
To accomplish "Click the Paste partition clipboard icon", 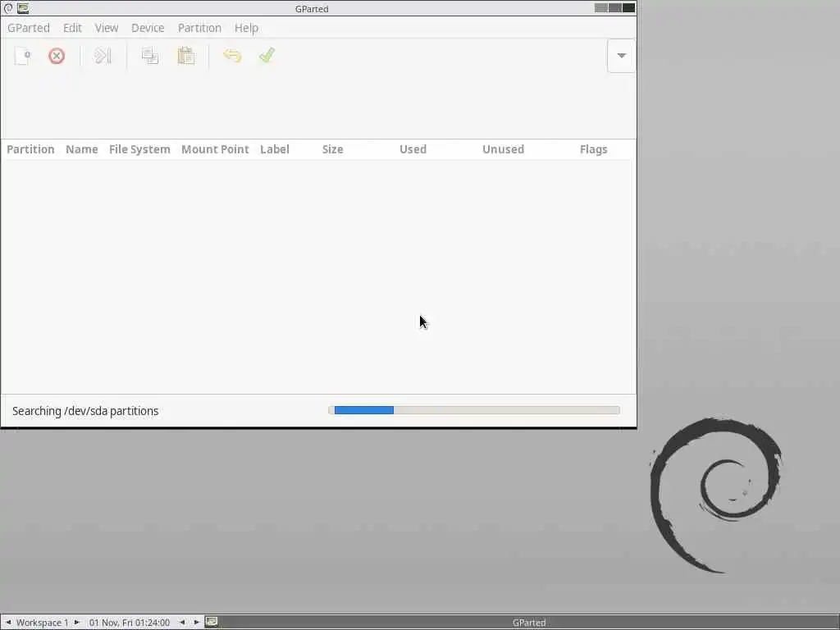I will coord(186,56).
